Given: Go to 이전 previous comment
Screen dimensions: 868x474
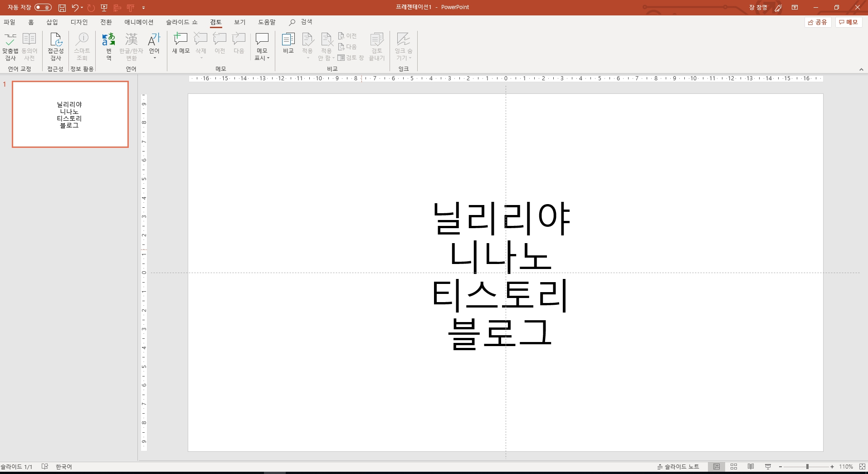Looking at the screenshot, I should 220,44.
